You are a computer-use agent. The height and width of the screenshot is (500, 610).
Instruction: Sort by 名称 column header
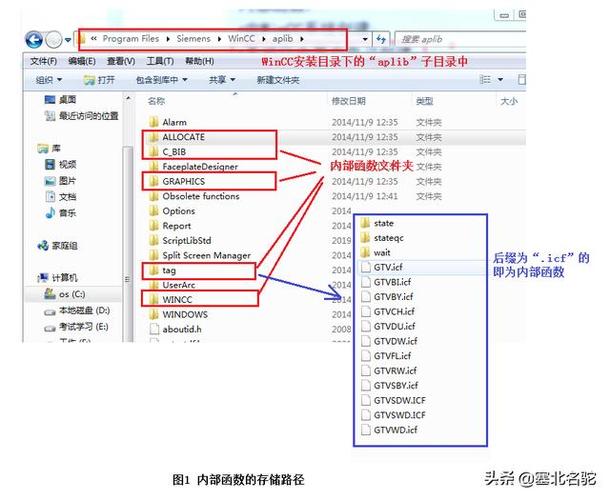(x=156, y=101)
